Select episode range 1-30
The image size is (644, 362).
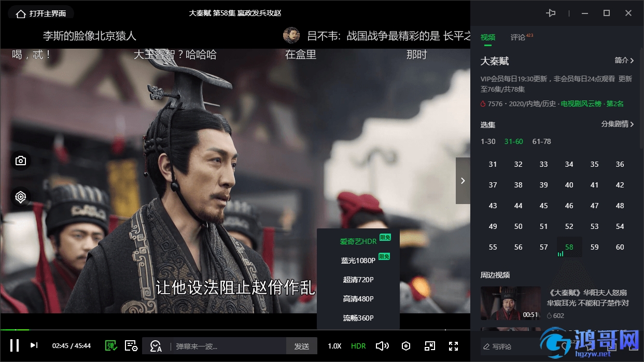point(488,141)
